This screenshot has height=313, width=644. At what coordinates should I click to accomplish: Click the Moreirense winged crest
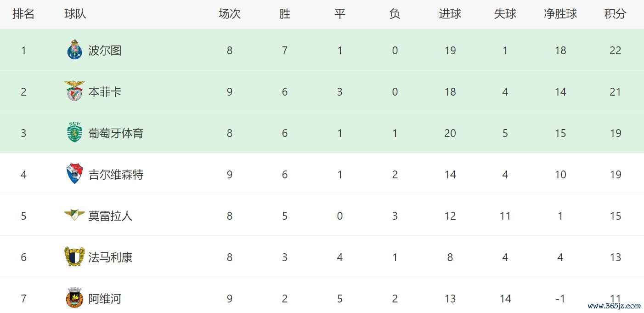tap(74, 215)
